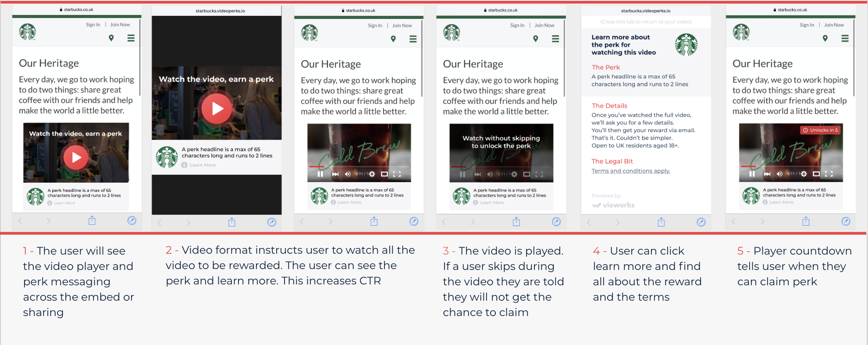
Task: Tap the browser back arrow on the first phone screen
Action: tap(20, 221)
